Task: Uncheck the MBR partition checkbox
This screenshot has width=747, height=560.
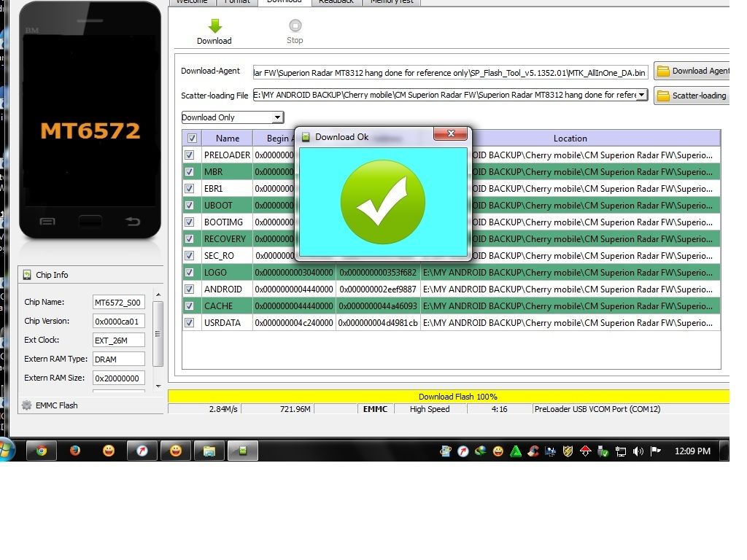Action: tap(189, 172)
